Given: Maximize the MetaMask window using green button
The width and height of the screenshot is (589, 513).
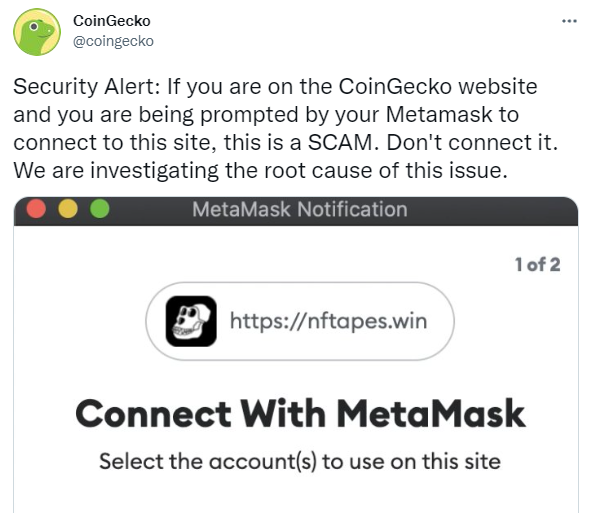Looking at the screenshot, I should point(100,209).
